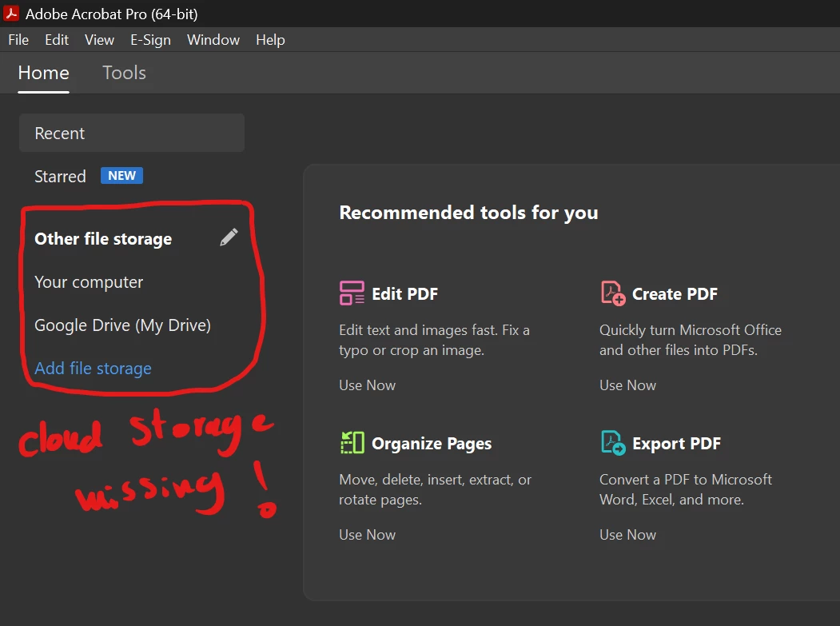Viewport: 840px width, 626px height.
Task: Open the Help menu
Action: click(270, 40)
